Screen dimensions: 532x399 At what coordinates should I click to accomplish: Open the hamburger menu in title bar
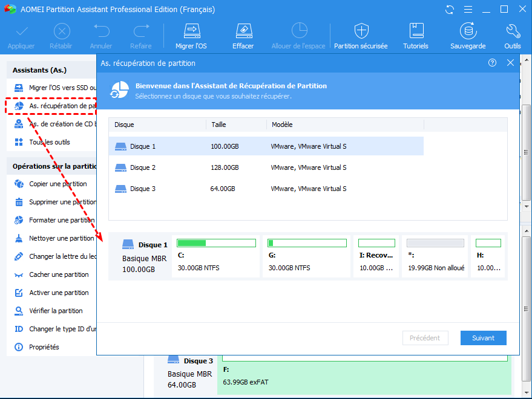tap(468, 10)
